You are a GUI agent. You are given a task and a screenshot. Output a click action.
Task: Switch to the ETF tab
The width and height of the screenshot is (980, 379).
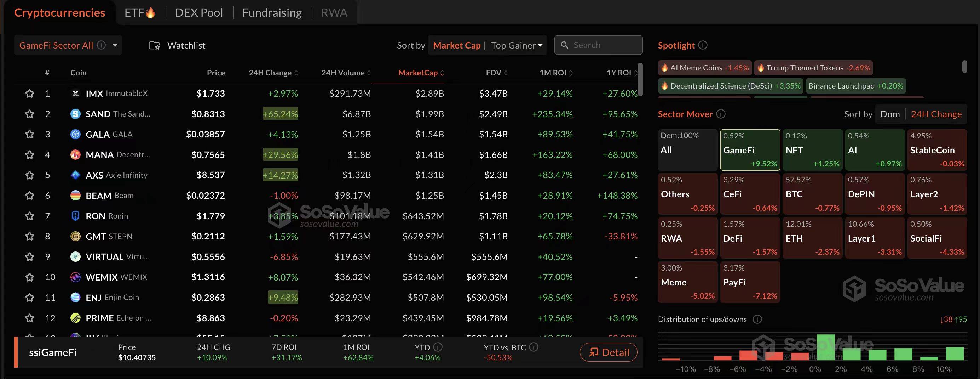140,12
